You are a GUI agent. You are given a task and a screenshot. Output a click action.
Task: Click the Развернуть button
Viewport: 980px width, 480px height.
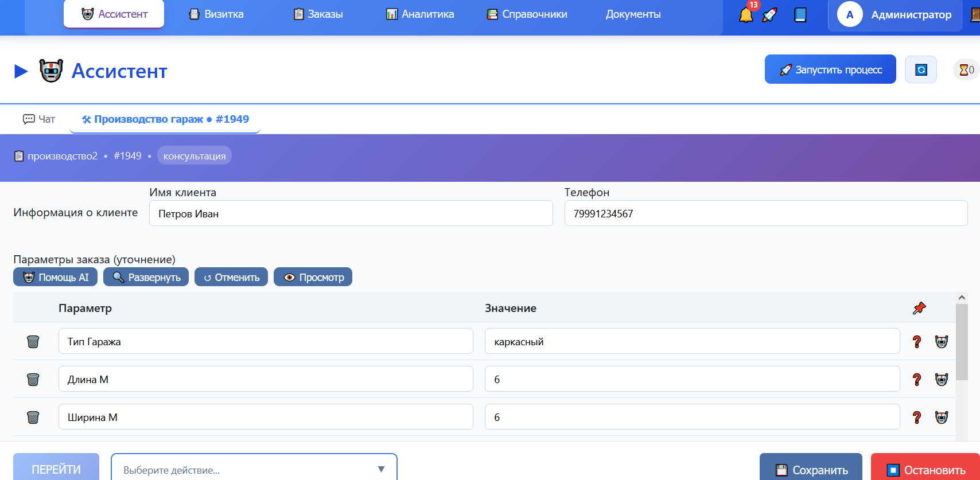pos(146,277)
